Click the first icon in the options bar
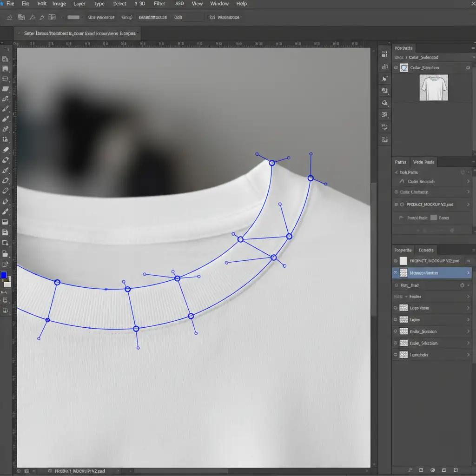This screenshot has height=476, width=476. coord(9,17)
